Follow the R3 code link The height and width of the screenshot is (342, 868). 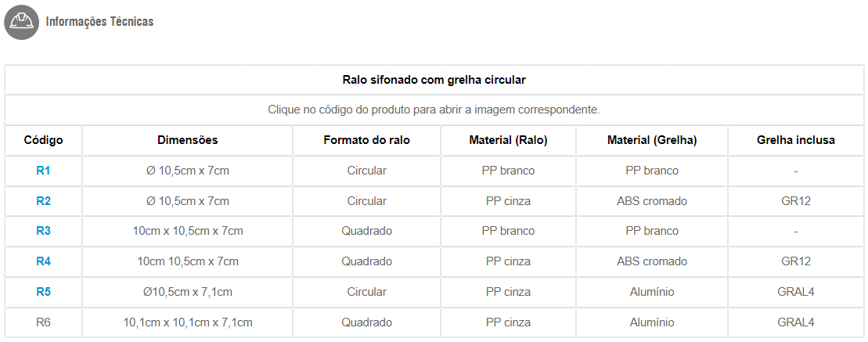click(x=43, y=231)
